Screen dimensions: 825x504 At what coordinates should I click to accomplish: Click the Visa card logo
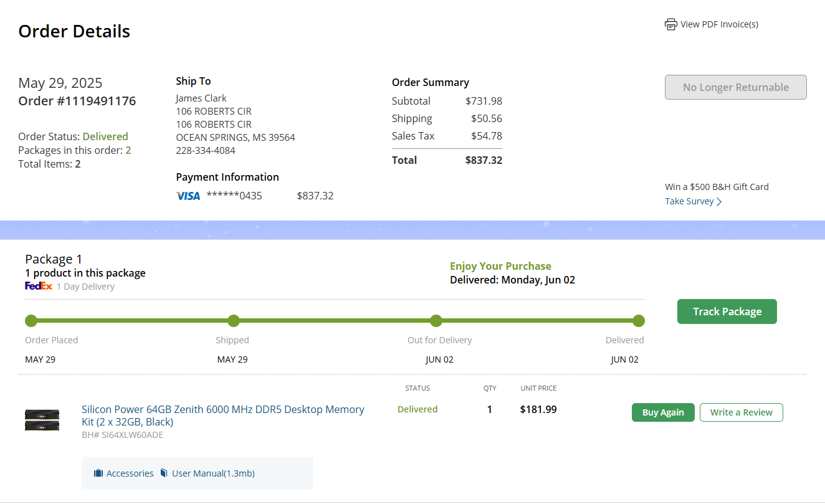188,196
